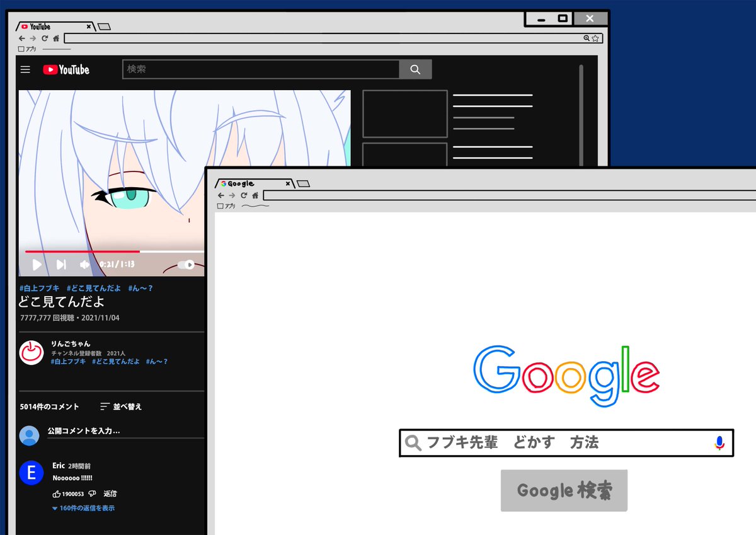
Task: Click #どこ見てんだよ hashtag above the video title
Action: click(93, 288)
